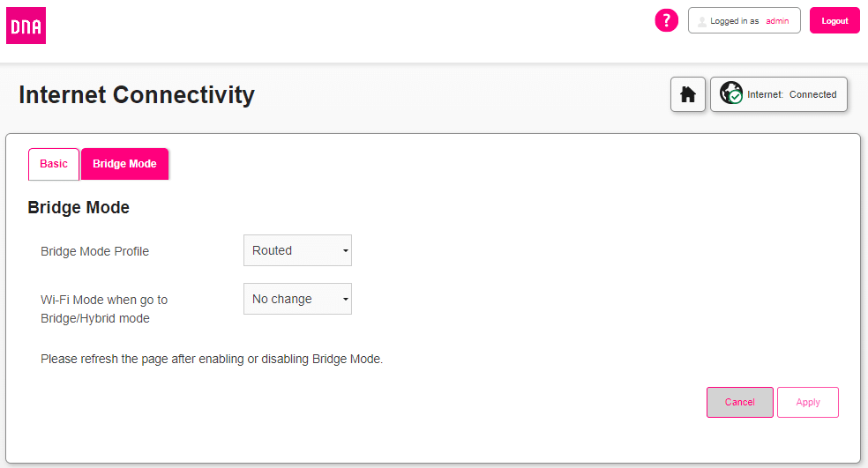Switch to the Basic tab
This screenshot has height=468, width=868.
tap(54, 164)
